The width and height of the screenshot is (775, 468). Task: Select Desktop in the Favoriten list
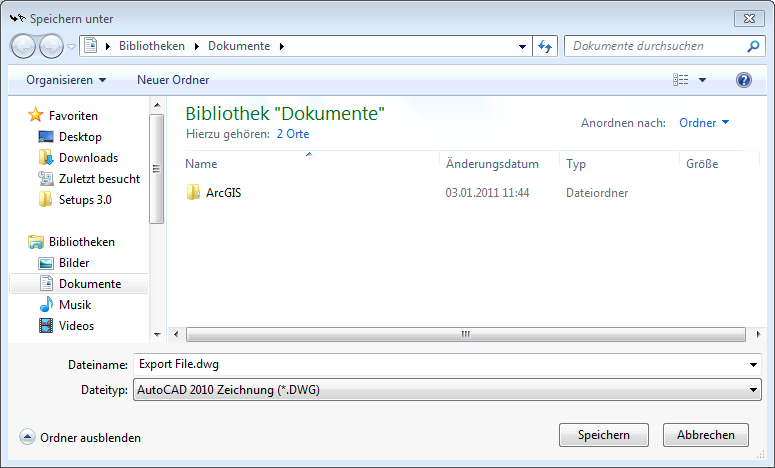(x=80, y=137)
